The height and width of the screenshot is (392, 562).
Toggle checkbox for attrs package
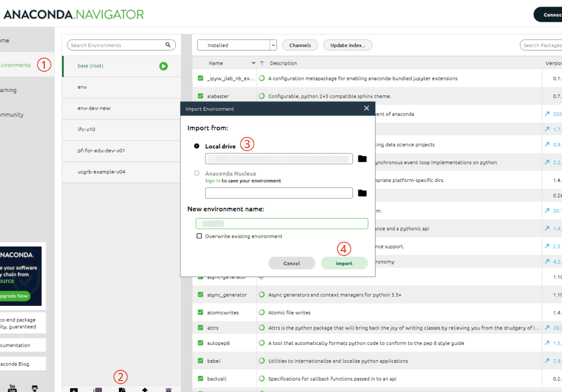click(200, 327)
